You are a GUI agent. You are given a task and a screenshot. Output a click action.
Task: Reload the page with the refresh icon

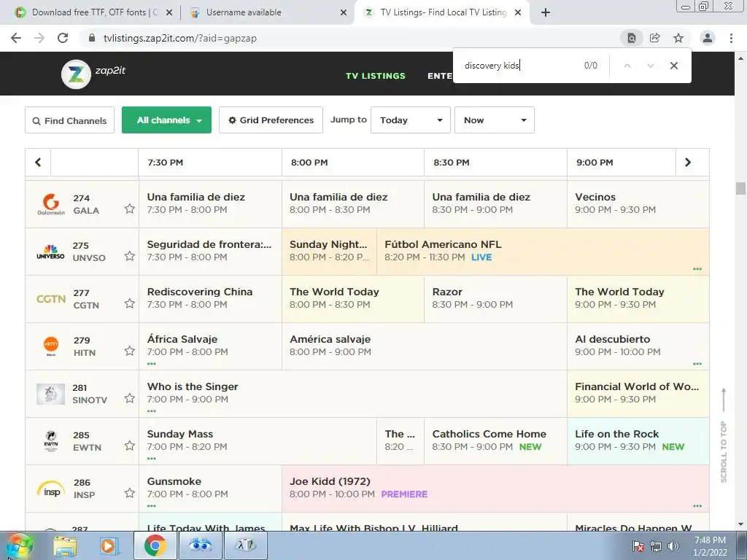63,38
